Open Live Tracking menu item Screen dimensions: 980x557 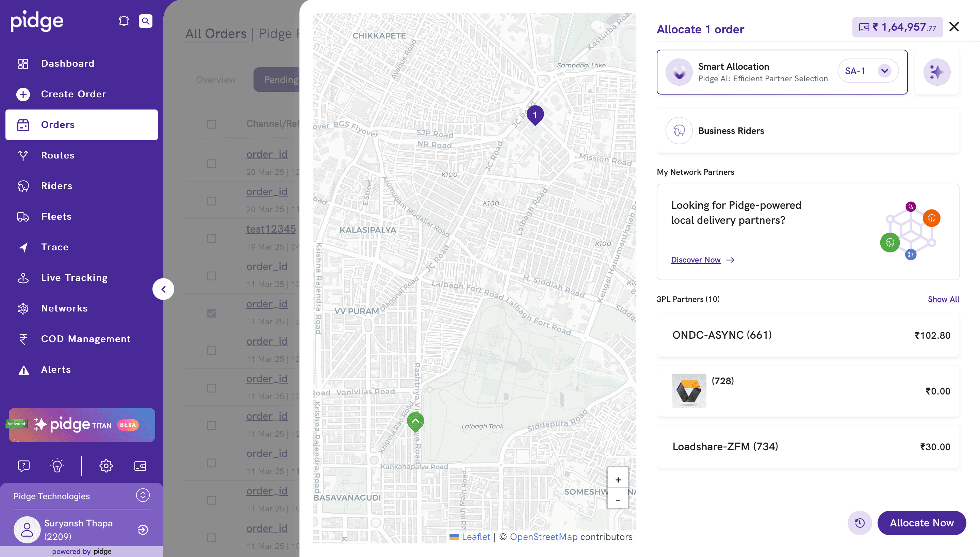tap(74, 278)
